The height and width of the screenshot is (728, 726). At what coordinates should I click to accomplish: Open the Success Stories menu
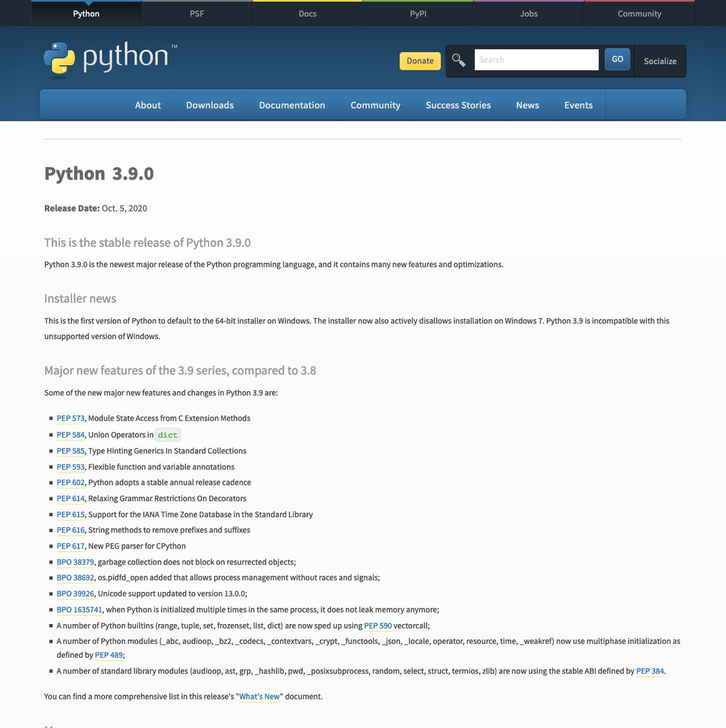[x=458, y=105]
